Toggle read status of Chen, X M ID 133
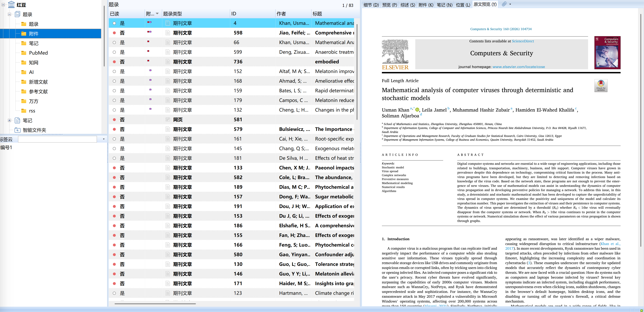644x312 pixels. [114, 168]
